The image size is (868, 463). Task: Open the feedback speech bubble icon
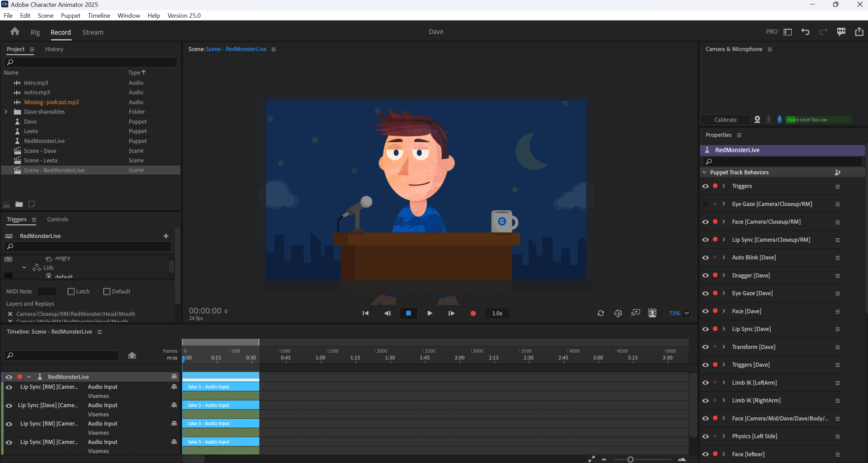(x=841, y=32)
